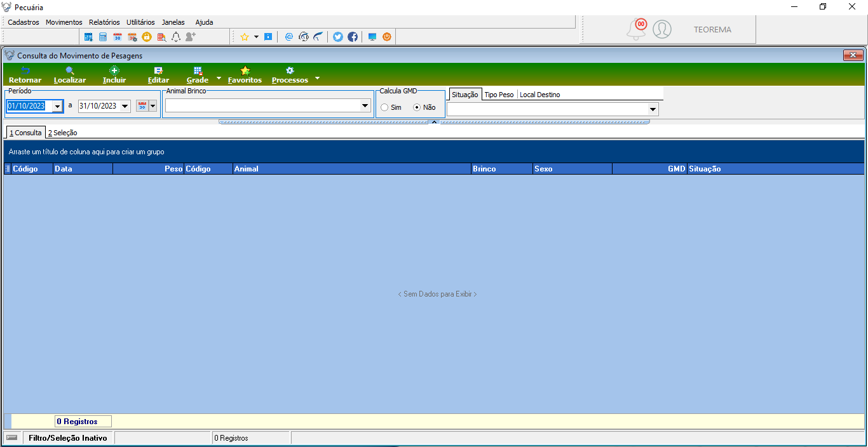Collapse the filter panel chevron handle

click(435, 122)
